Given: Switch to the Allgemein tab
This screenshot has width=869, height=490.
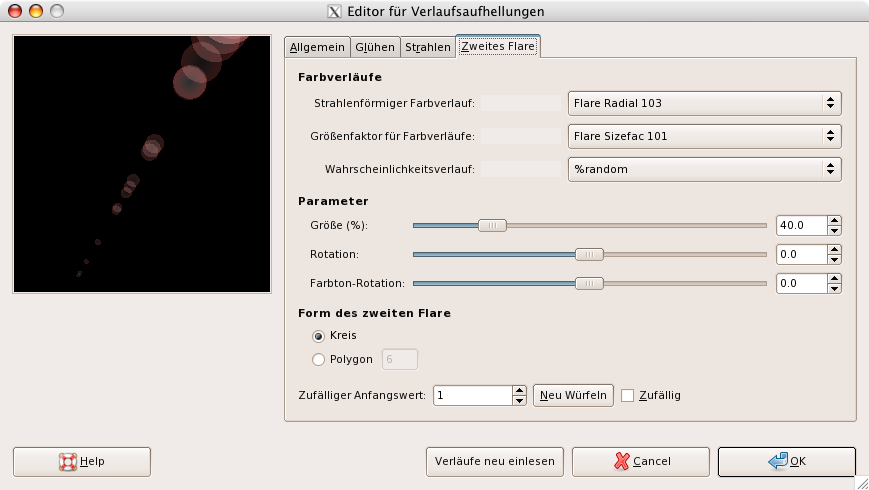Looking at the screenshot, I should (317, 47).
